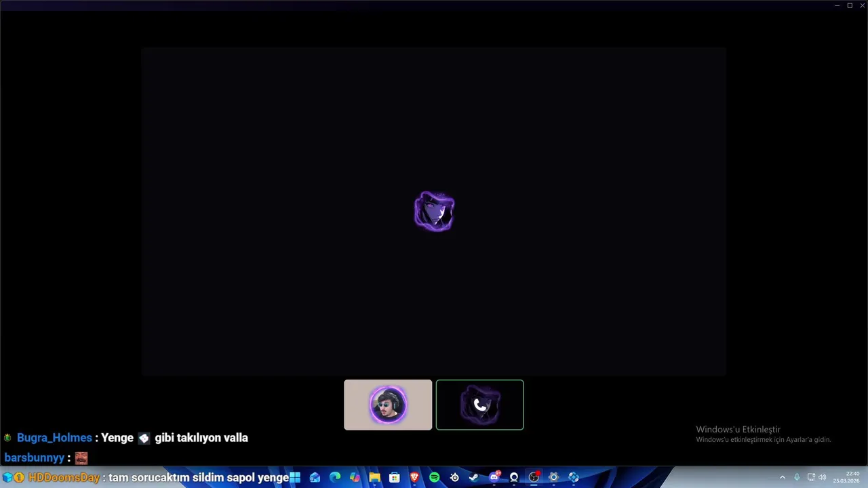Minimize the call window
Screen dimensions: 868x488
(x=837, y=5)
